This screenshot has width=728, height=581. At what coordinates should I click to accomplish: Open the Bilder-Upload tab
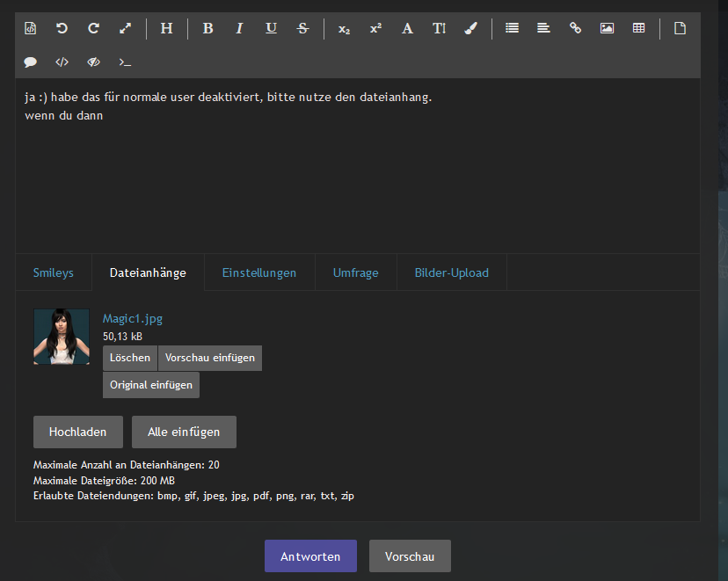click(x=451, y=272)
